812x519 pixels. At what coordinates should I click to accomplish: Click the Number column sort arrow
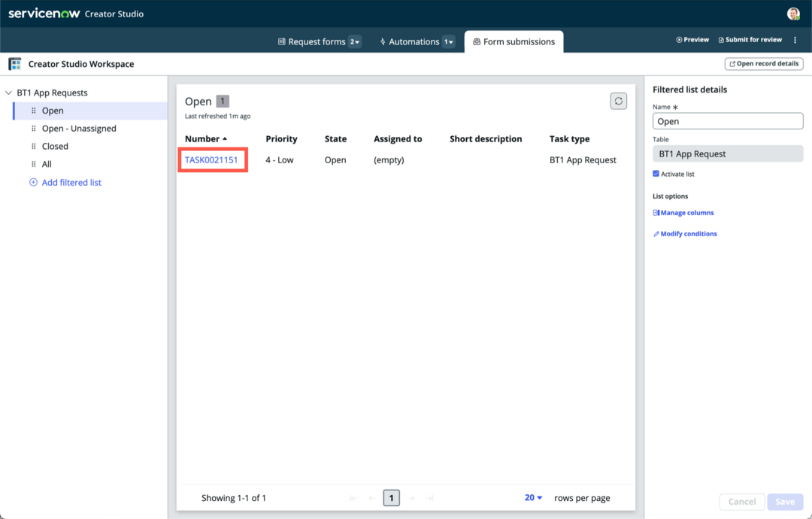(x=225, y=139)
